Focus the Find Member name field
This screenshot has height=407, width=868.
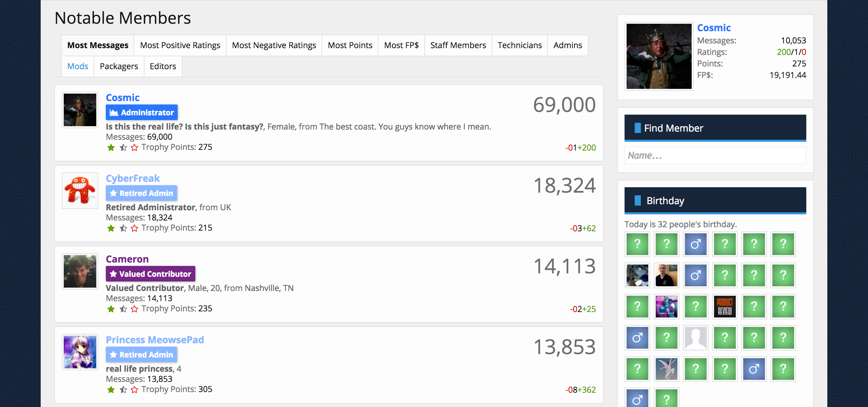(x=715, y=155)
